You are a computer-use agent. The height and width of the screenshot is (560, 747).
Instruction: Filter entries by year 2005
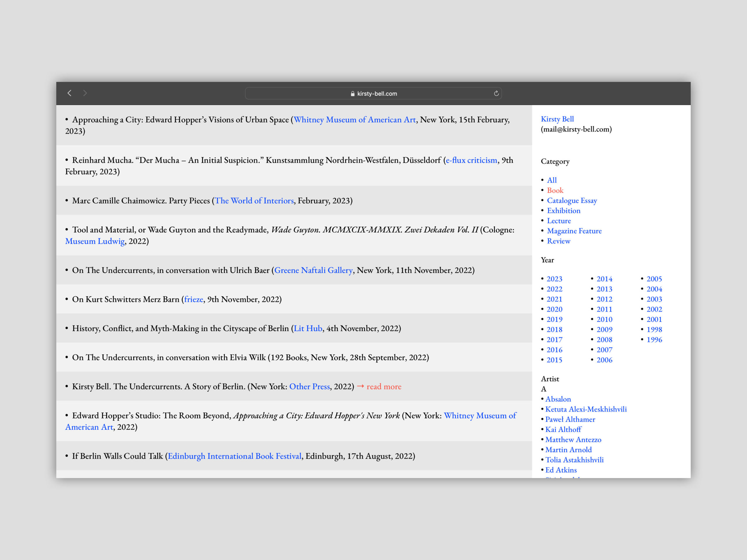(x=655, y=279)
